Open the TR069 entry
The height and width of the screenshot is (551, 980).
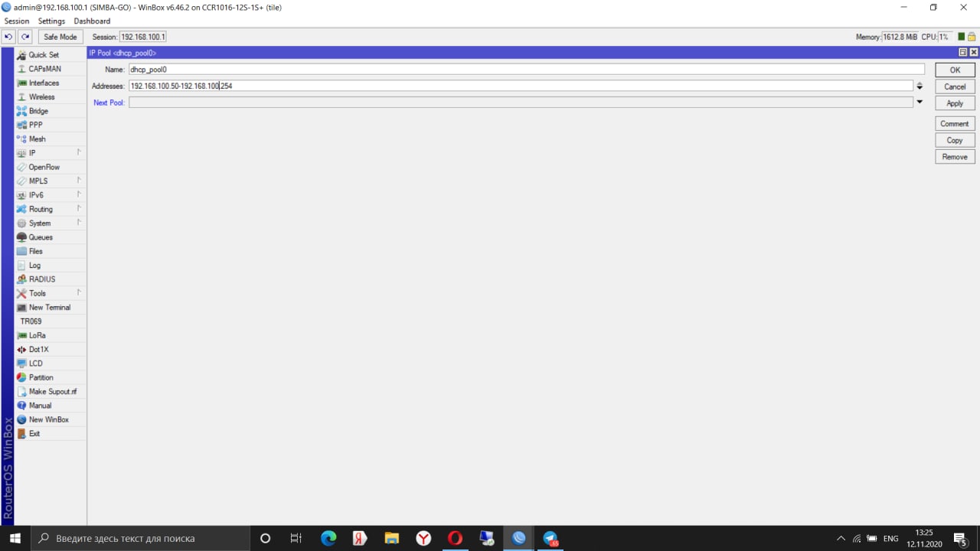(x=51, y=321)
